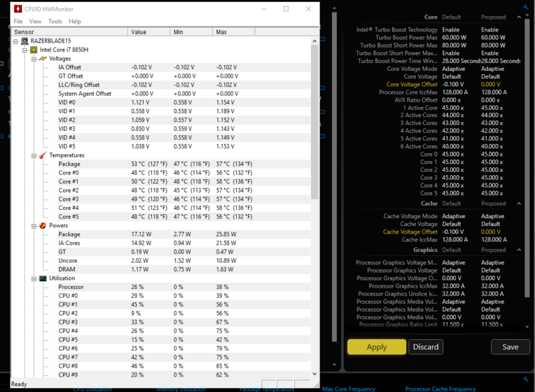Select proposed 6 Active Cores ratio
The height and width of the screenshot is (392, 535).
pyautogui.click(x=492, y=146)
